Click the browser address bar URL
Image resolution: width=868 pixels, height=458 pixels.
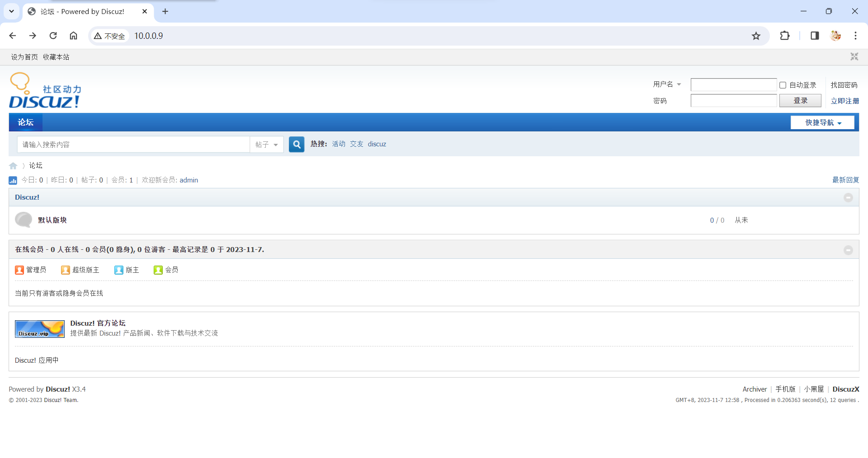tap(149, 36)
